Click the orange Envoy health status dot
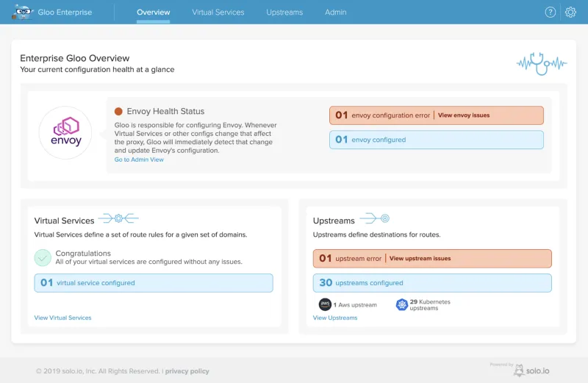 118,112
